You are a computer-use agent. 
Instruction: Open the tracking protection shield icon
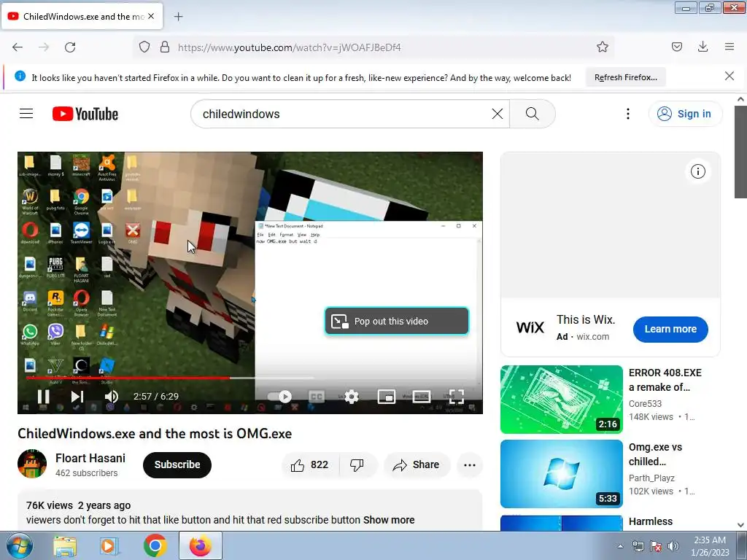click(x=144, y=47)
